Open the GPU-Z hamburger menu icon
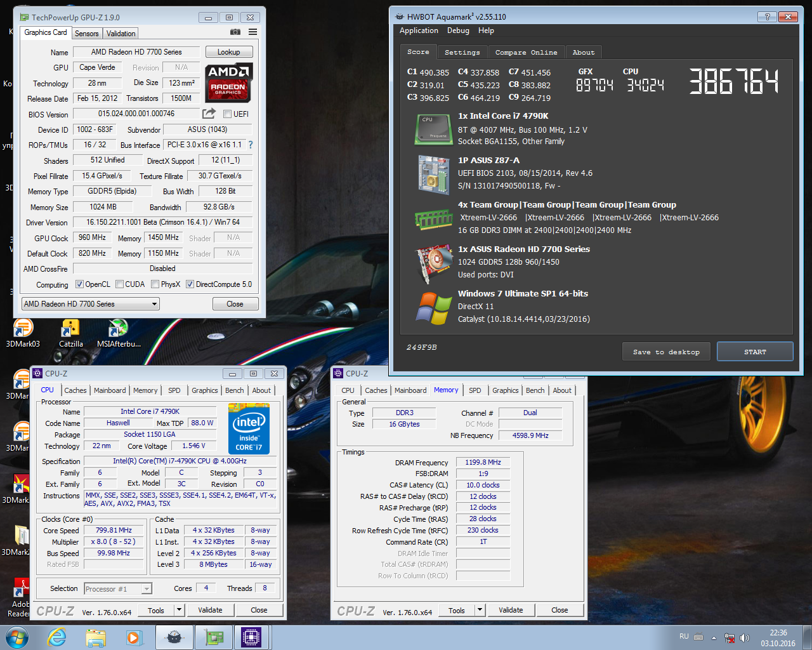Viewport: 812px width, 650px height. [252, 32]
